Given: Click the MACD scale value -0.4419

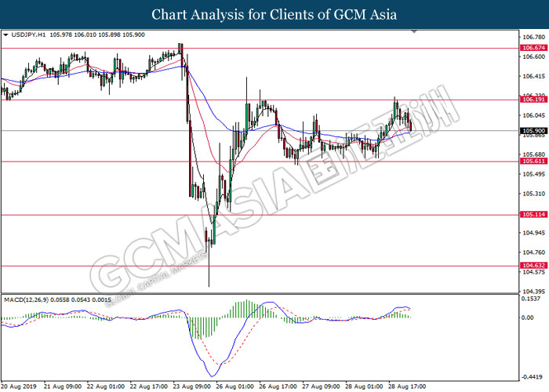Looking at the screenshot, I should 531,377.
